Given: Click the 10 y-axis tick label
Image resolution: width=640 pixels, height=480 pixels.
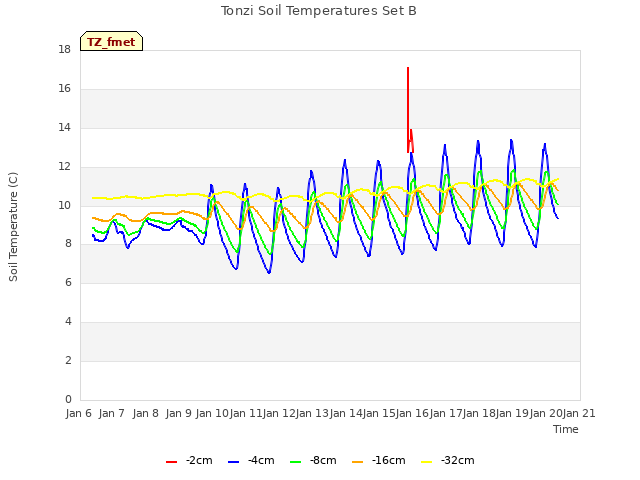Looking at the screenshot, I should tap(64, 205).
